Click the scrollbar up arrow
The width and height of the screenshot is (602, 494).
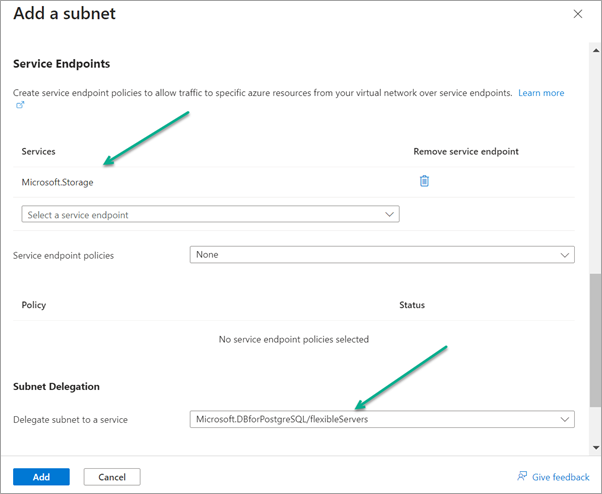(x=596, y=50)
